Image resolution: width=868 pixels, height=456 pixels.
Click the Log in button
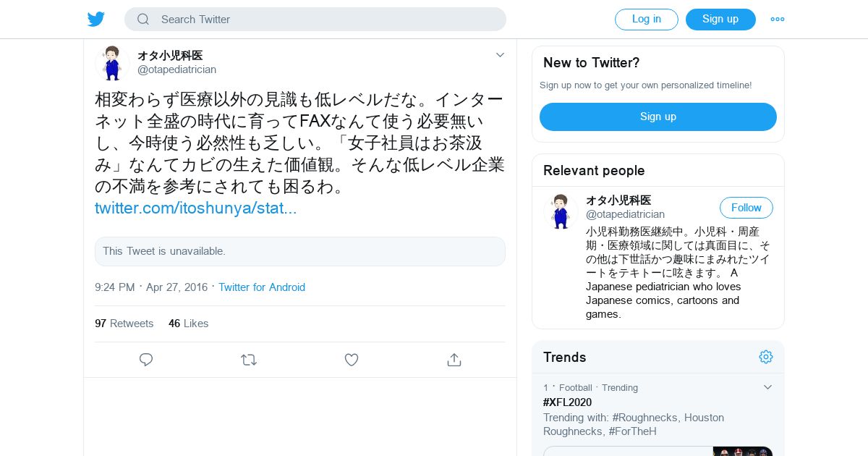pyautogui.click(x=647, y=20)
